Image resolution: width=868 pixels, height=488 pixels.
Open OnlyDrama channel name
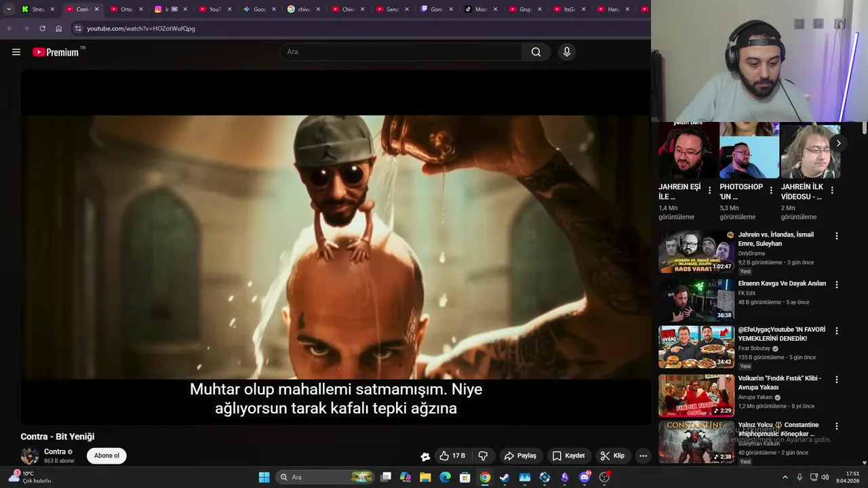pos(751,253)
